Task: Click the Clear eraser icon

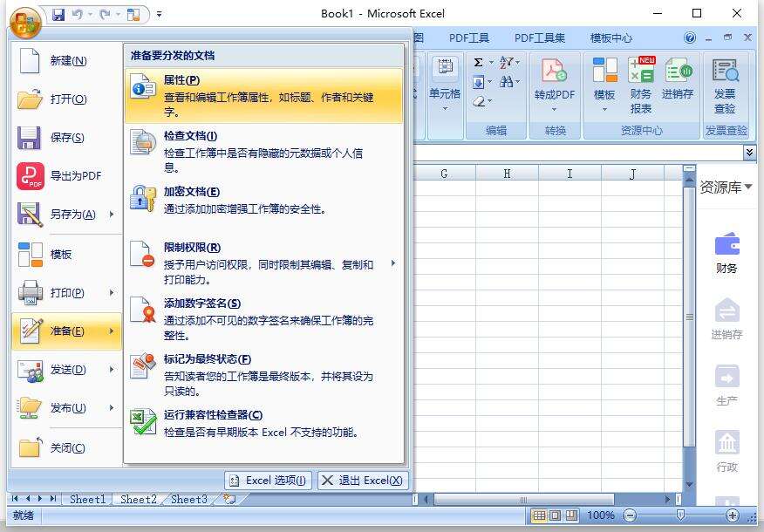Action: [x=480, y=101]
